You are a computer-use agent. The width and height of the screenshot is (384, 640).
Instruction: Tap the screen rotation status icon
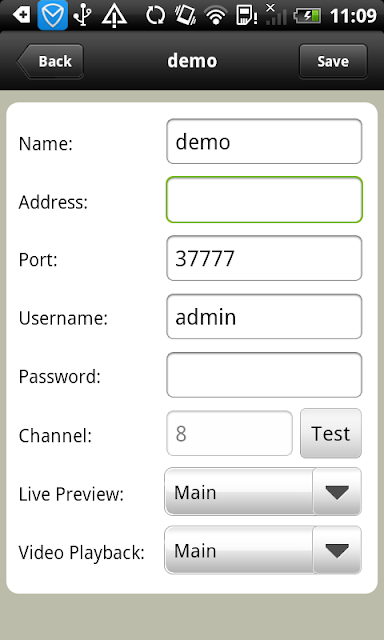point(185,16)
